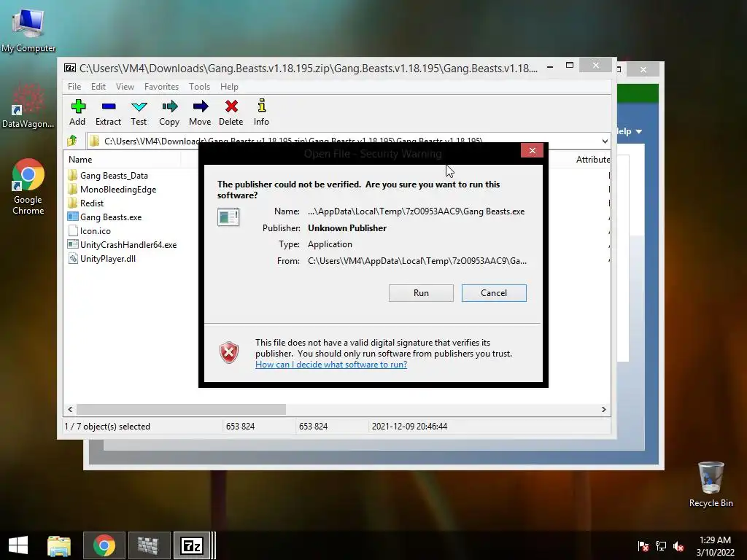Expand the address bar path dropdown
Viewport: 747px width, 560px height.
point(605,141)
